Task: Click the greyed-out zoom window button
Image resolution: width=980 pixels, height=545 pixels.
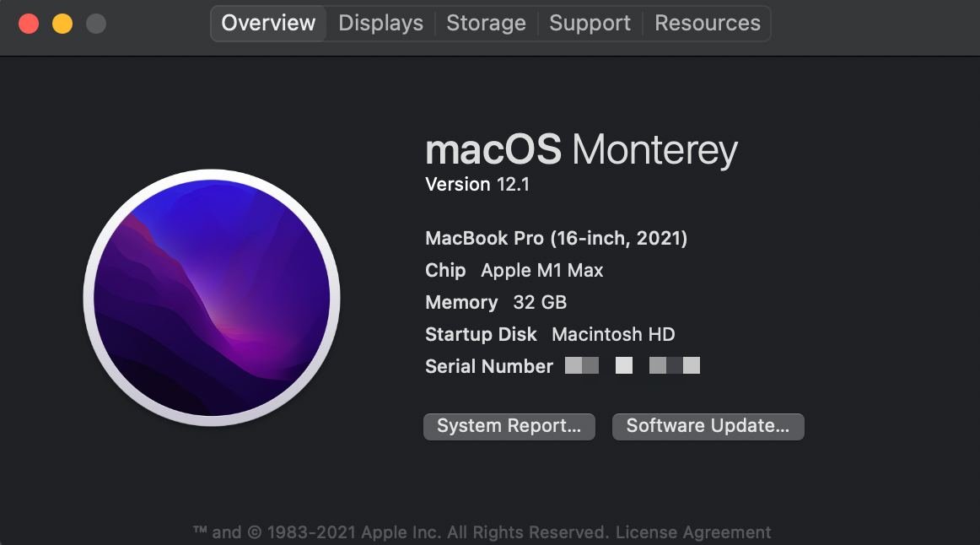Action: (x=95, y=24)
